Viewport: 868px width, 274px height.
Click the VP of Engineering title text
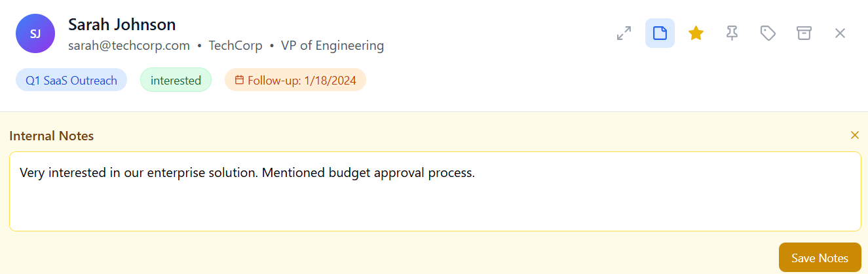(333, 46)
